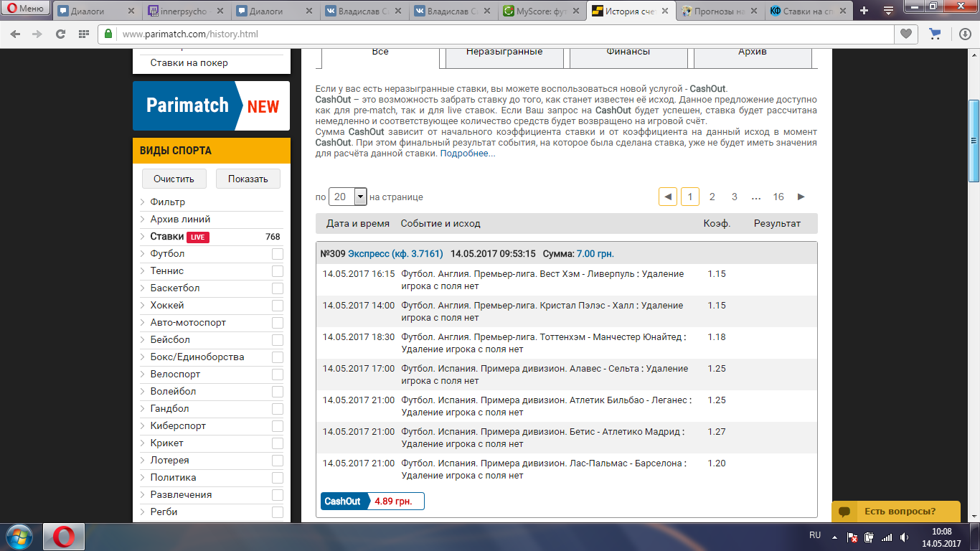980x551 pixels.
Task: Click the Есть вопросы? chat widget
Action: tap(895, 512)
